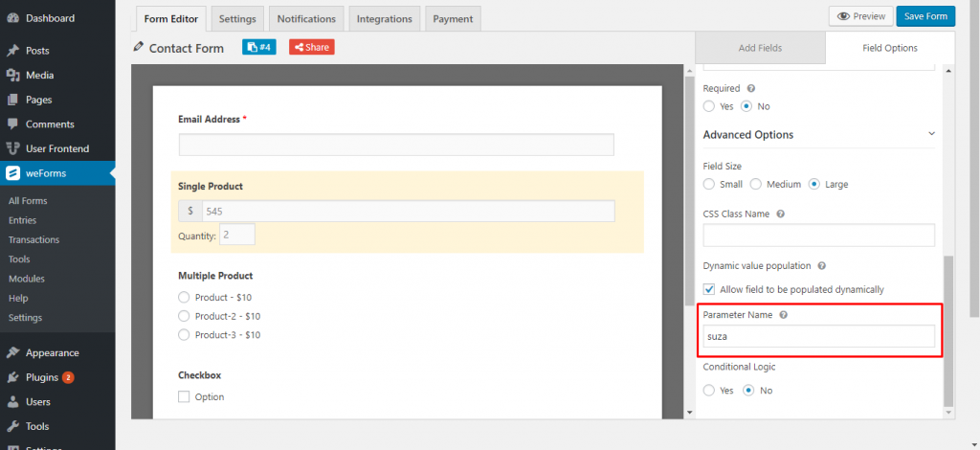Screen dimensions: 980x450
Task: Click the weForms logo icon
Action: pos(12,173)
